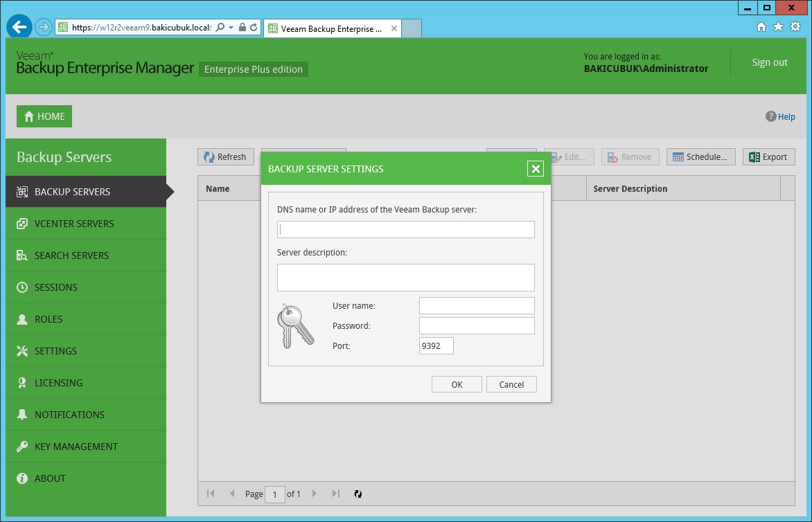This screenshot has width=812, height=522.
Task: Open KEY MANAGEMENT section
Action: tap(86, 447)
